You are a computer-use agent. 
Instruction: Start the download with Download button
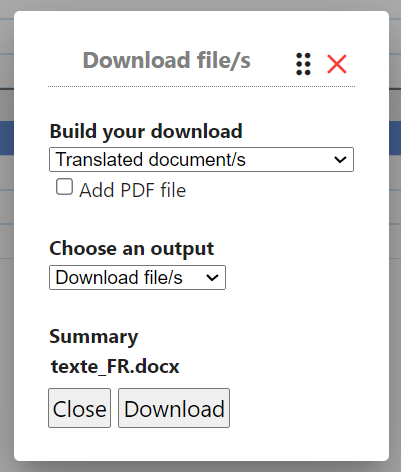tap(174, 408)
